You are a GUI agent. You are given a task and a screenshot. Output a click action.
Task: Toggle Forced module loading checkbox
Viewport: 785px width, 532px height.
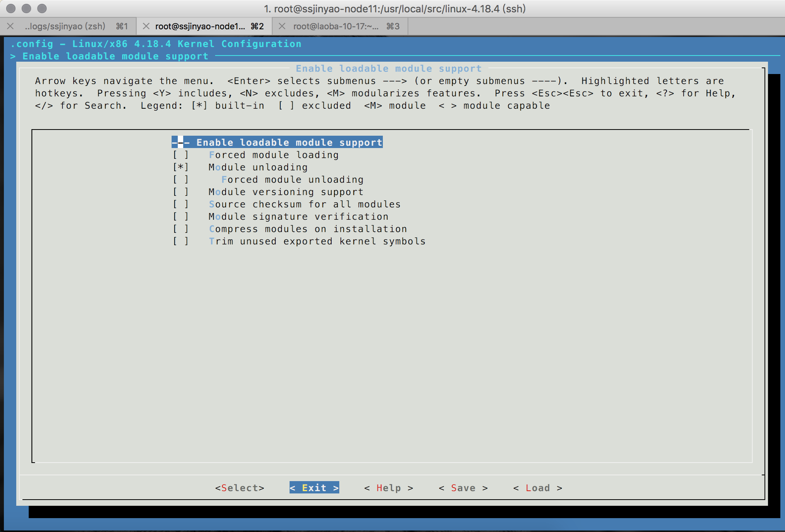tap(180, 155)
